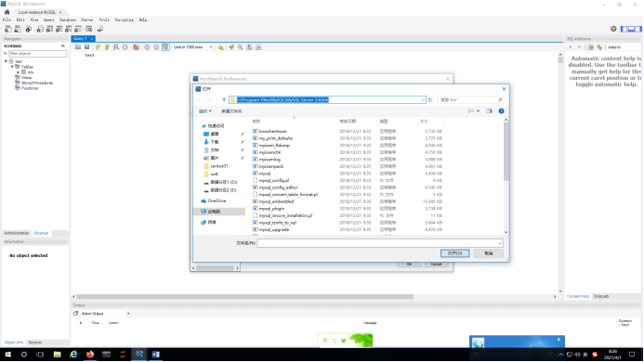Image resolution: width=644 pixels, height=362 pixels.
Task: Execute statement under cursor icon
Action: [x=107, y=47]
